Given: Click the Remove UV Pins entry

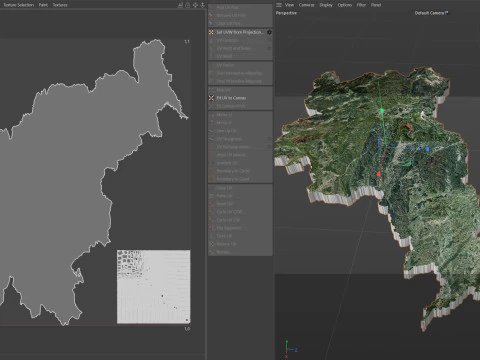Looking at the screenshot, I should pos(240,15).
